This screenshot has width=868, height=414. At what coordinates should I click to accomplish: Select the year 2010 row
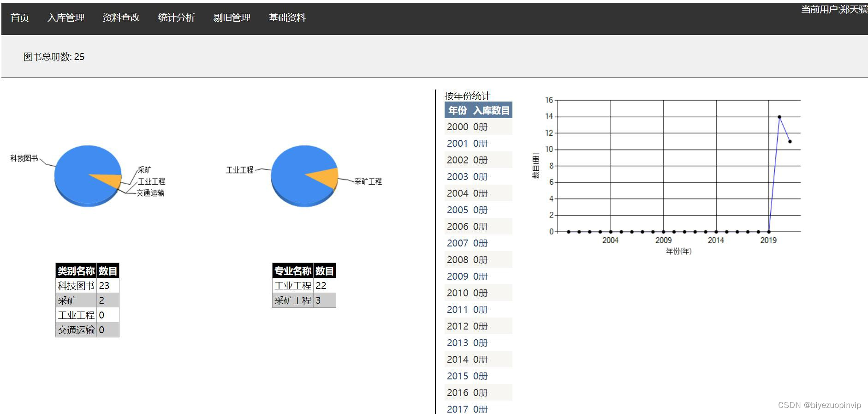478,293
